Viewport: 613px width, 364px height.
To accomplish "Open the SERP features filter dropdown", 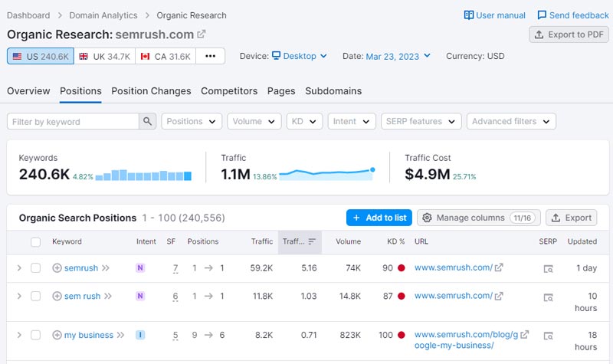I will (x=421, y=121).
